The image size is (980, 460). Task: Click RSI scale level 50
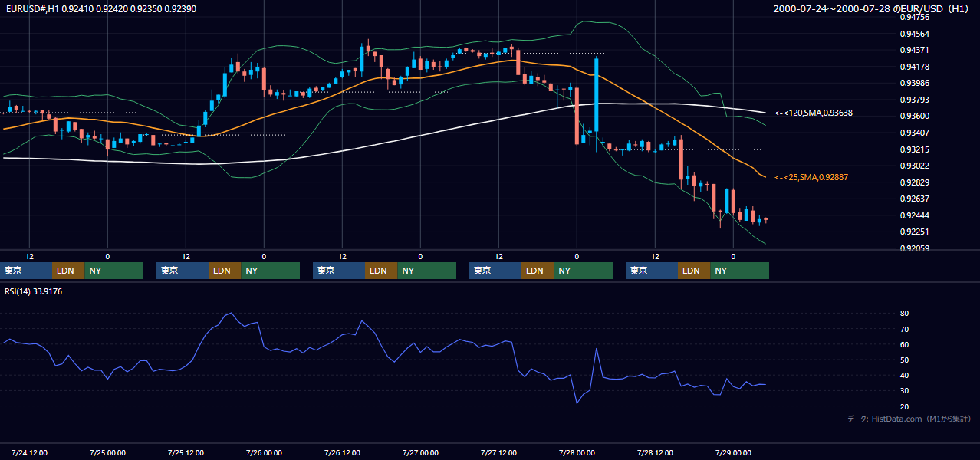pyautogui.click(x=904, y=360)
